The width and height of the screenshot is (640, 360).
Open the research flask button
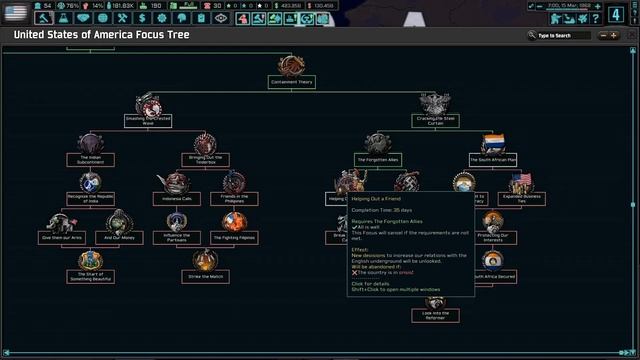64,18
